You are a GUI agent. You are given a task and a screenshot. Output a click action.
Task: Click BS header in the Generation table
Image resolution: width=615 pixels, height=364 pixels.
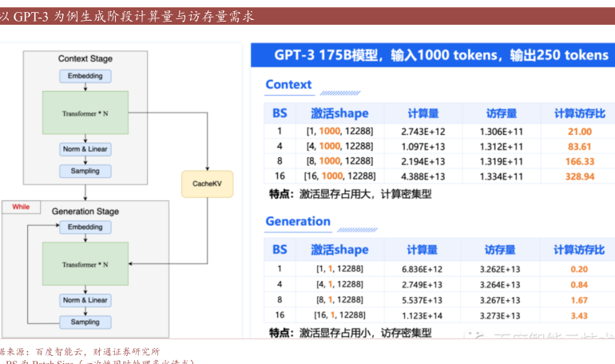coord(280,250)
